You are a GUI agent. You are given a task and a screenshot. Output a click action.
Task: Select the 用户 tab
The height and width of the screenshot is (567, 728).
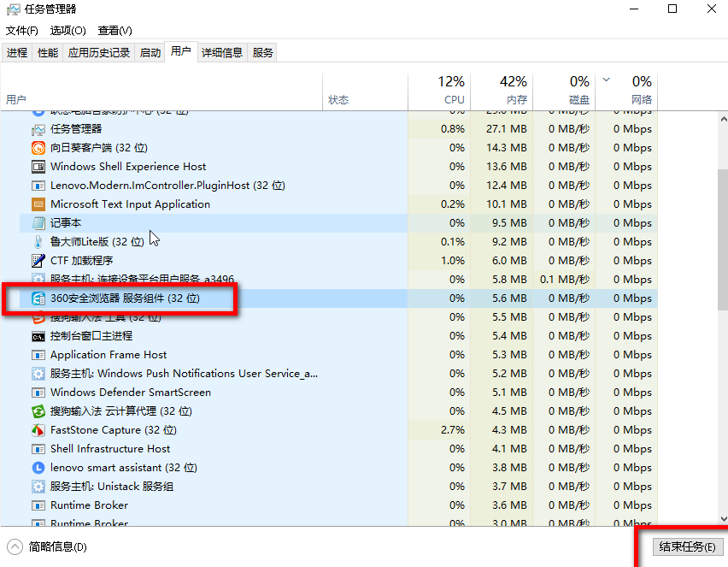click(x=180, y=51)
